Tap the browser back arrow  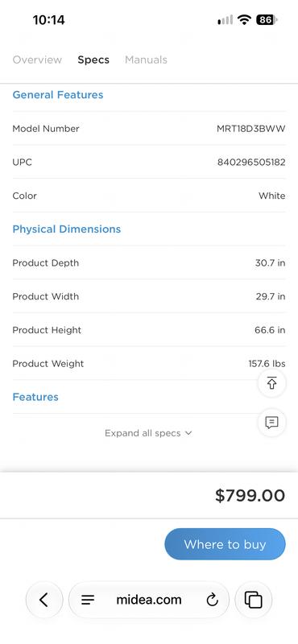click(44, 600)
